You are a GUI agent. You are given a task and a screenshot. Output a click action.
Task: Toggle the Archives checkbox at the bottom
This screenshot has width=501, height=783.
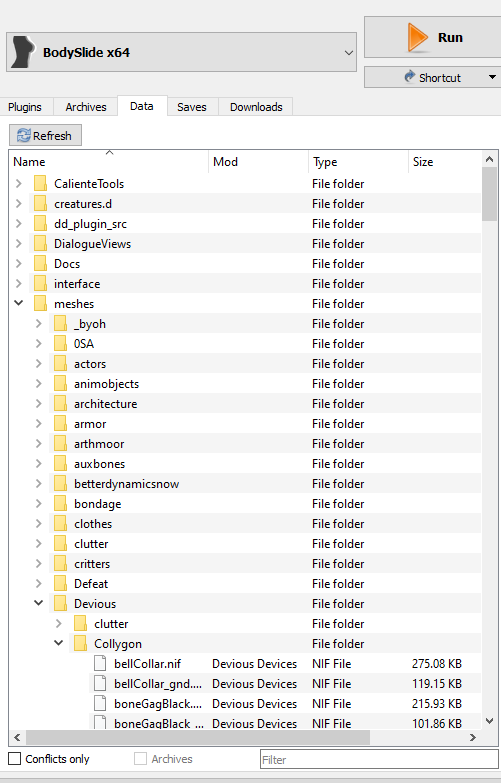click(140, 759)
